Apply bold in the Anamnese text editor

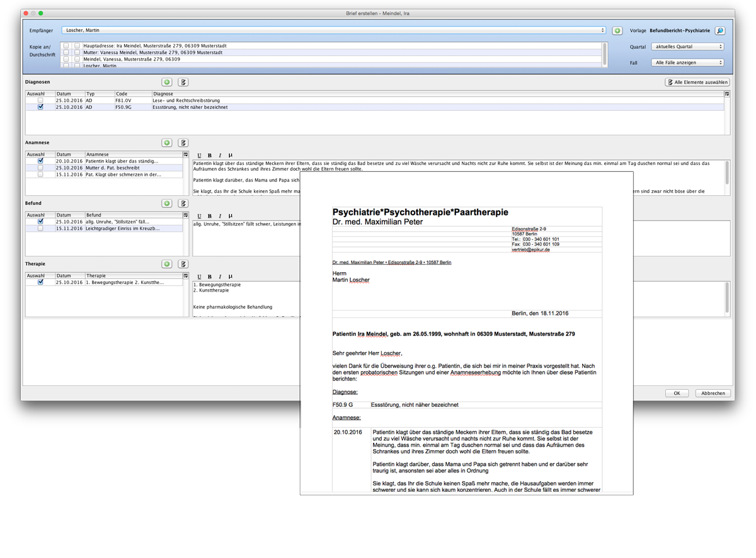point(210,155)
